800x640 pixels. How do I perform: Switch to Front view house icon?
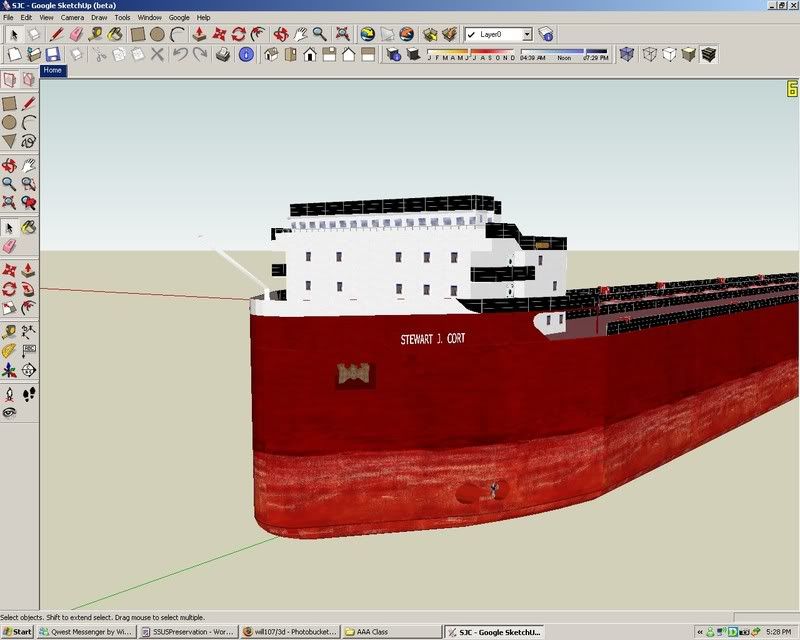tap(310, 54)
